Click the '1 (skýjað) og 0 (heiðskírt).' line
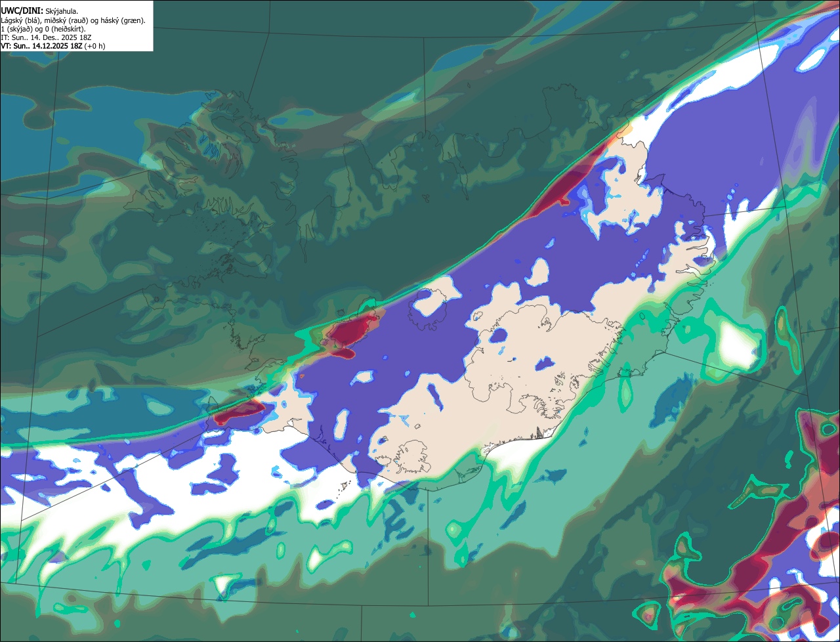The height and width of the screenshot is (642, 840). [x=43, y=29]
